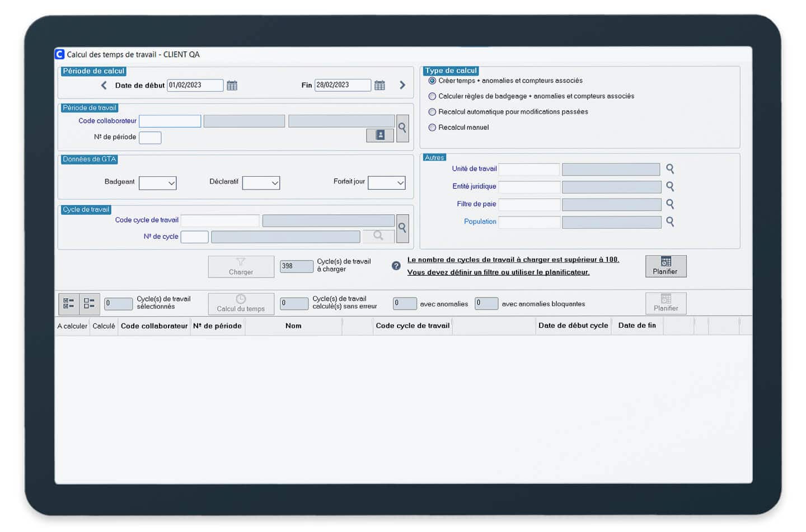
Task: Choose Calculer règles de badgeage option
Action: coord(432,96)
